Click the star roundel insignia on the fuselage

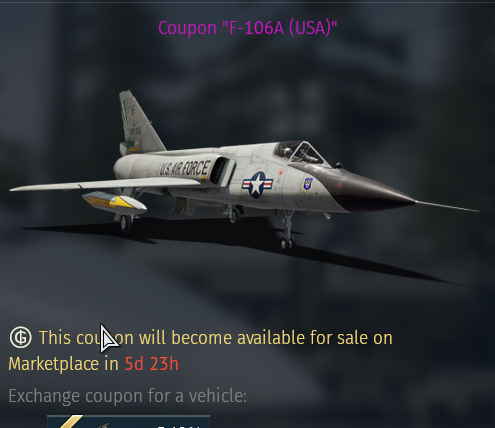click(x=257, y=185)
